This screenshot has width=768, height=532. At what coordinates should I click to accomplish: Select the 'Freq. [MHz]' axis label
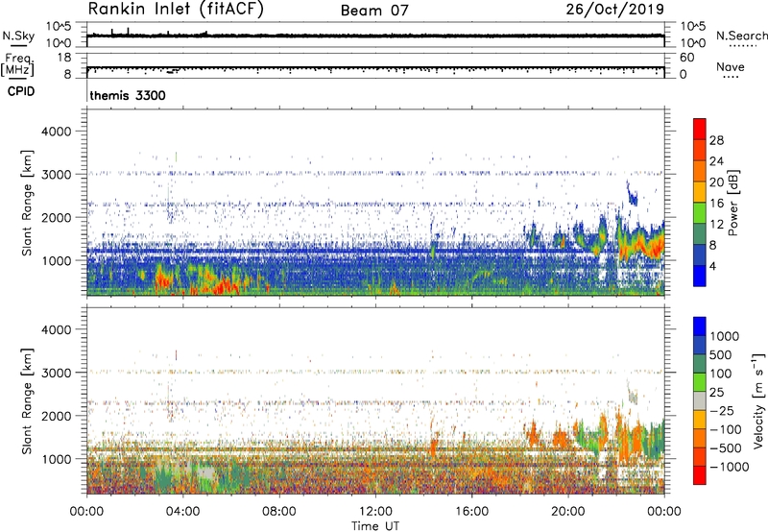click(18, 65)
